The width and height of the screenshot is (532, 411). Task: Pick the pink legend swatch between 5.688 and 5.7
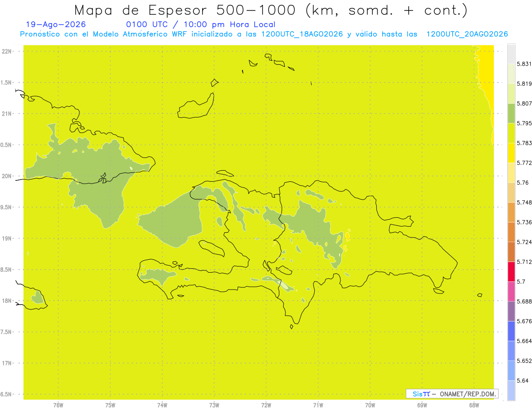[x=511, y=291]
